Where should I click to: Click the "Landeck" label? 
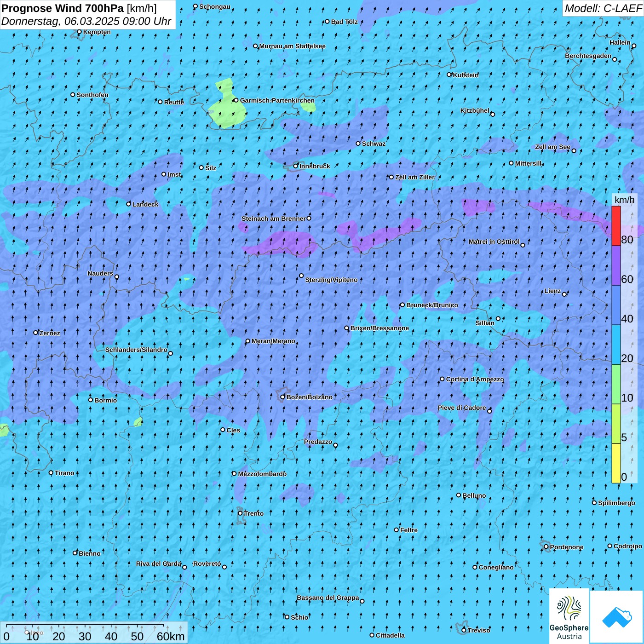145,204
